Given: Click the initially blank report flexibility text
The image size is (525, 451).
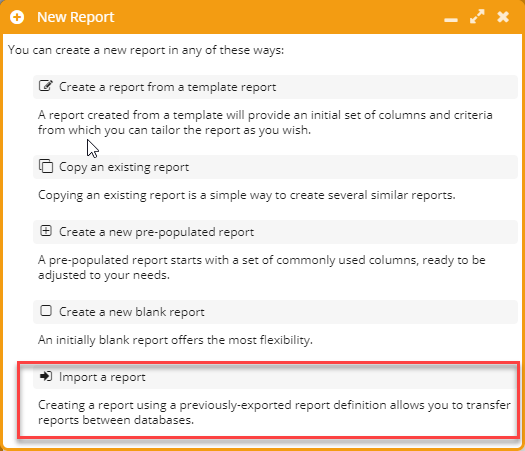Looking at the screenshot, I should 175,340.
